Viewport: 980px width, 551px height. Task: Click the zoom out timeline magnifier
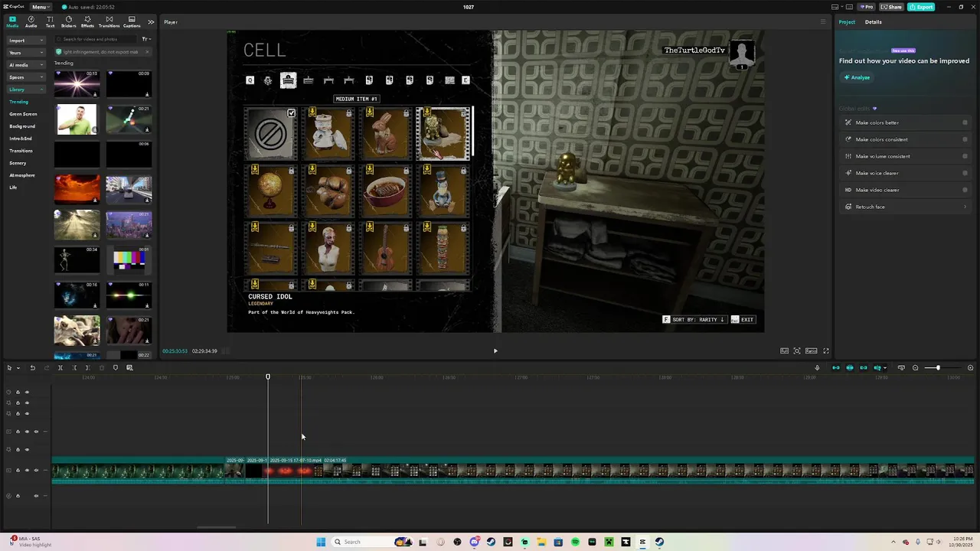tap(915, 368)
